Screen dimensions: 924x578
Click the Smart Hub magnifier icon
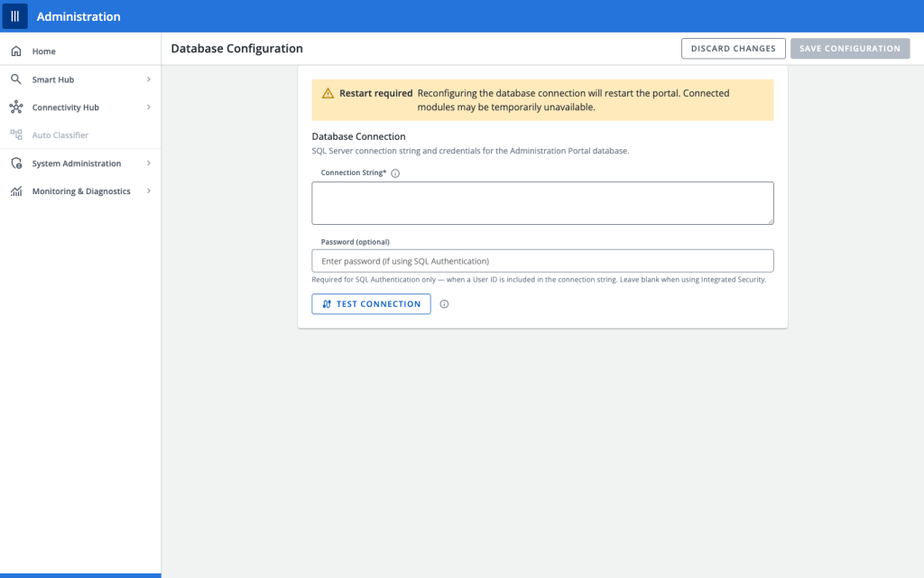click(16, 79)
